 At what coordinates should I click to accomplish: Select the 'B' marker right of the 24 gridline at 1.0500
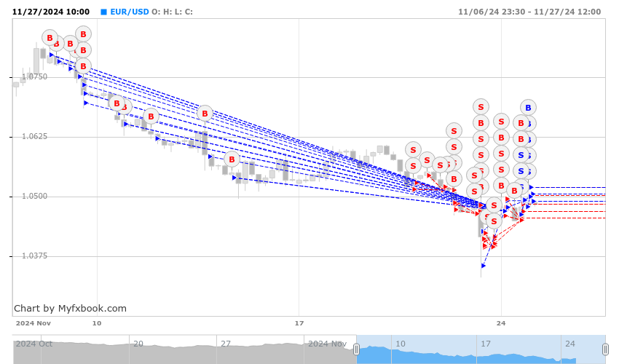point(514,191)
